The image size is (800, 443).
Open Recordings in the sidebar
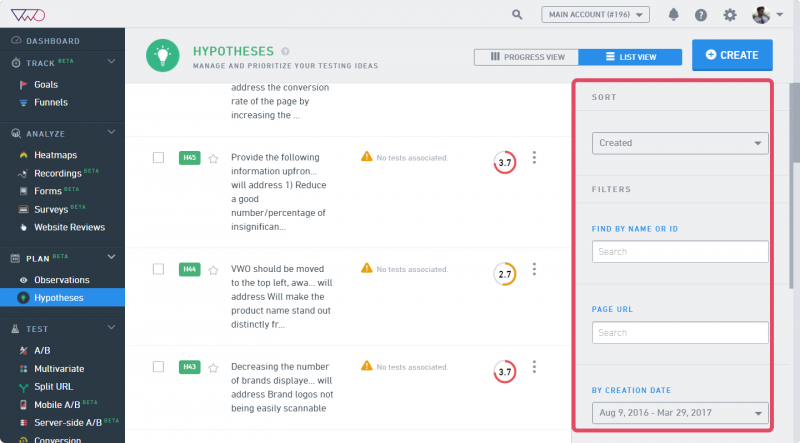[x=58, y=173]
